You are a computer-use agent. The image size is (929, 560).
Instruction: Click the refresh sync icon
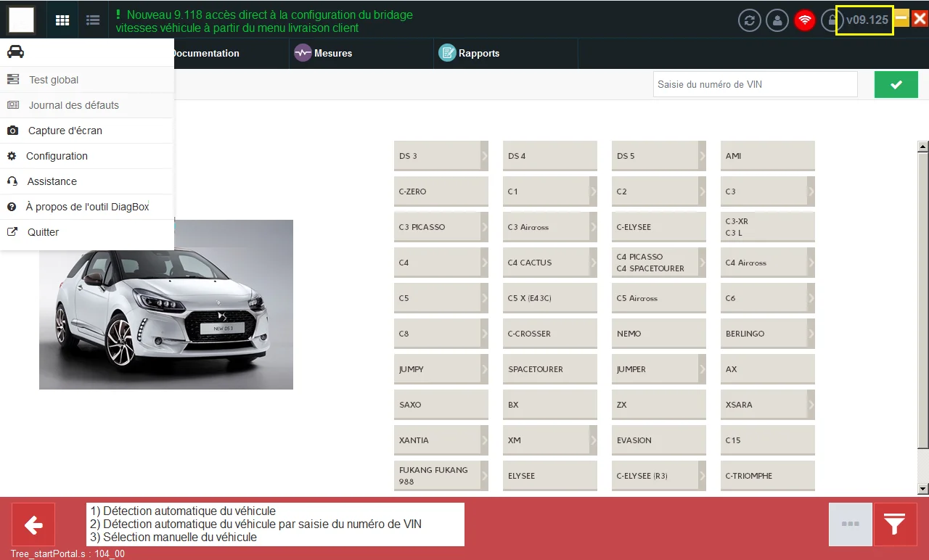click(750, 20)
